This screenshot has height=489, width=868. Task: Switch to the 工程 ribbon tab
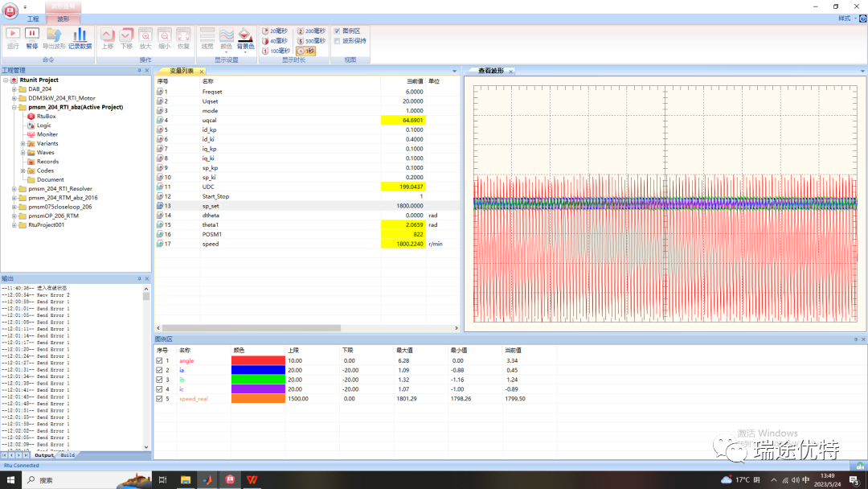point(33,18)
